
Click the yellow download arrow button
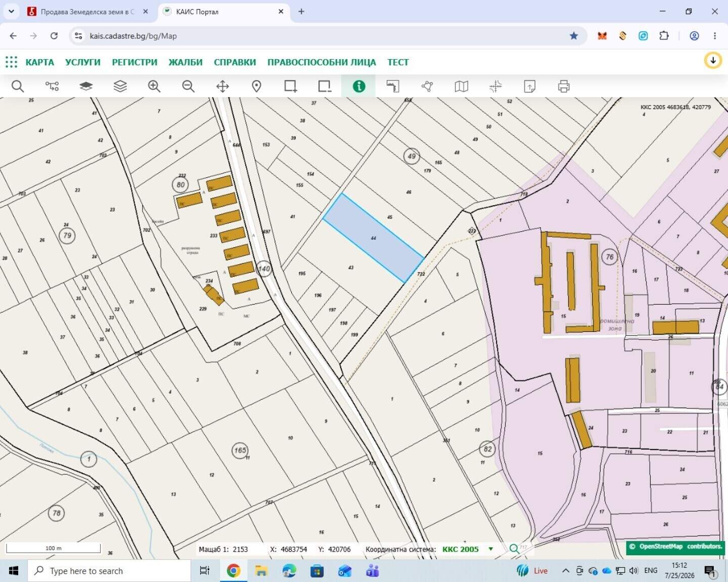click(713, 61)
